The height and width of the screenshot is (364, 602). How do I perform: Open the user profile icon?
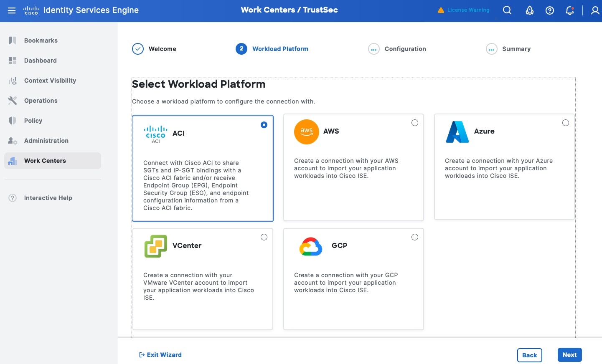tap(595, 10)
